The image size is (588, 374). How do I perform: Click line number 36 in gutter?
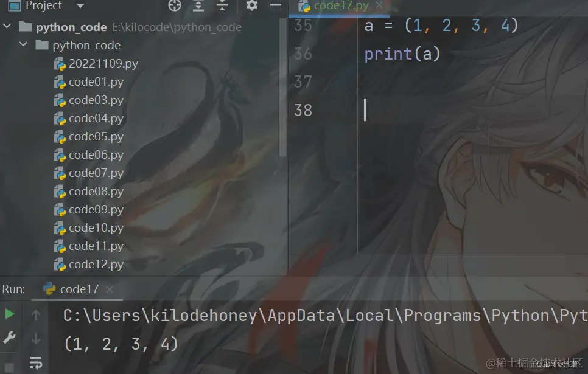303,54
